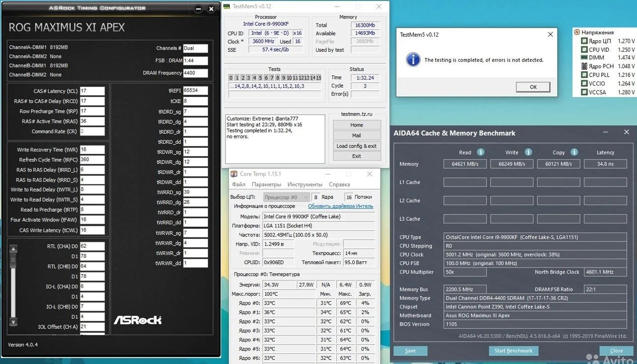Click the tRCD value field
This screenshot has width=637, height=364.
click(x=92, y=101)
